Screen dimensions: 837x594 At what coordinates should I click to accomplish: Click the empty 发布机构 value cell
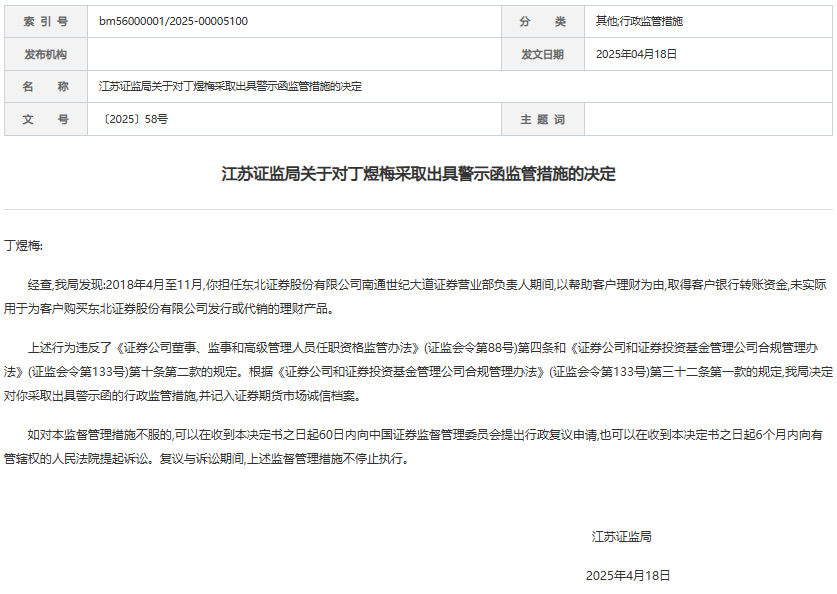(x=294, y=54)
